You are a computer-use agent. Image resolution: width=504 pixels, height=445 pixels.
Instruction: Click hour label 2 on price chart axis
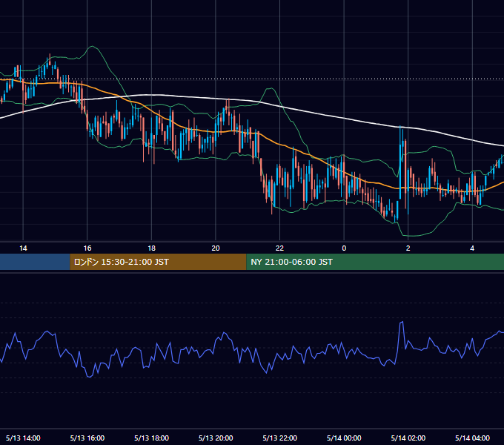click(x=408, y=248)
